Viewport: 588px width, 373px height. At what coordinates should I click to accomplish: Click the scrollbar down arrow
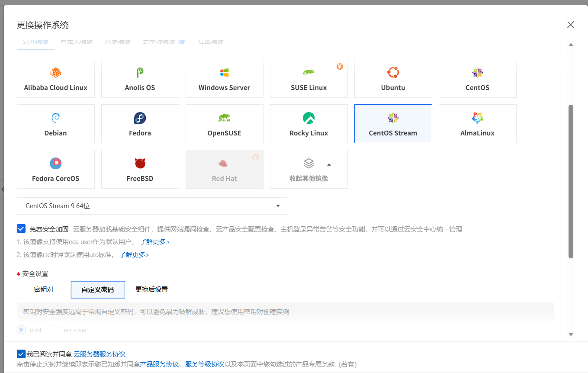(x=571, y=334)
